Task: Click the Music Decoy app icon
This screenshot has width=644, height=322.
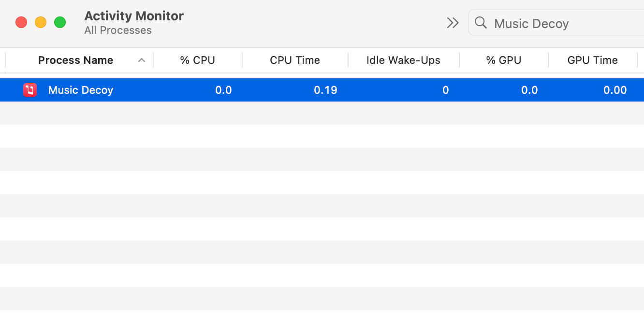Action: coord(30,90)
